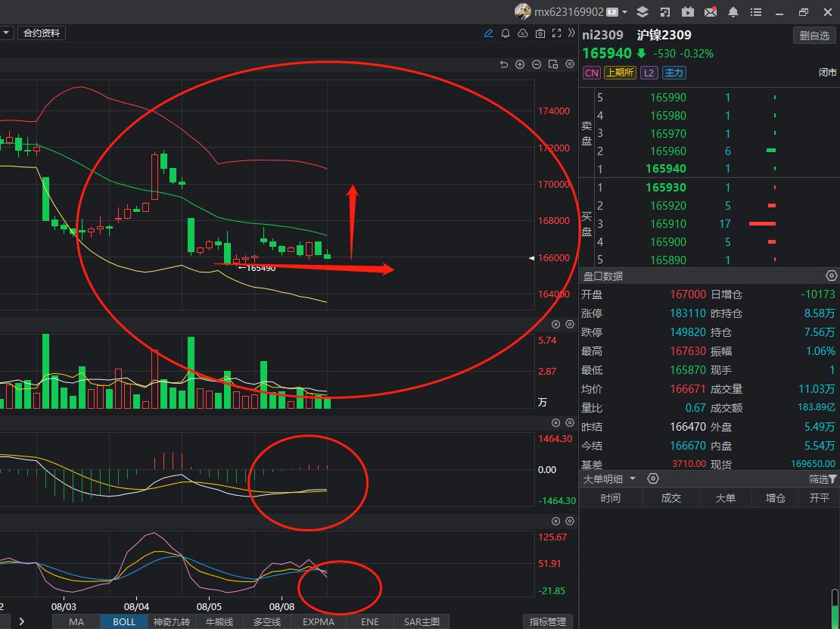Zoom out on the chart with minus icon

tap(536, 64)
